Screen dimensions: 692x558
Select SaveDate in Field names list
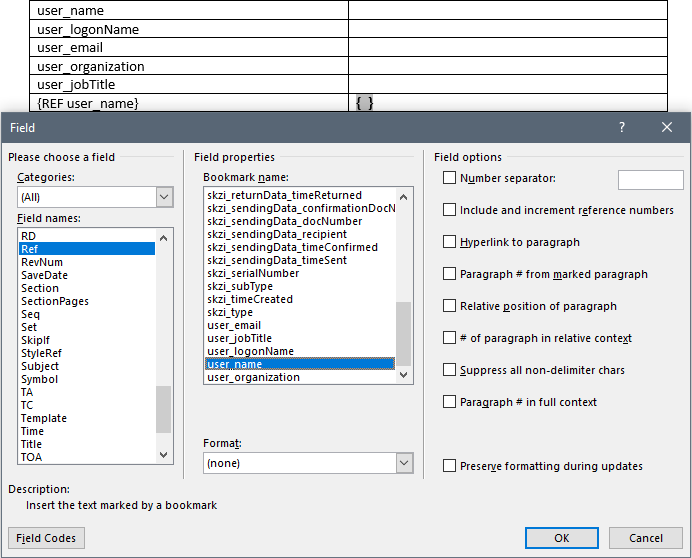[45, 275]
